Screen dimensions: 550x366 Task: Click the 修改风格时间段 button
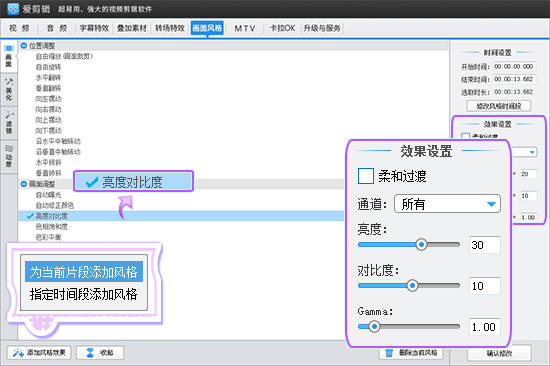(498, 106)
